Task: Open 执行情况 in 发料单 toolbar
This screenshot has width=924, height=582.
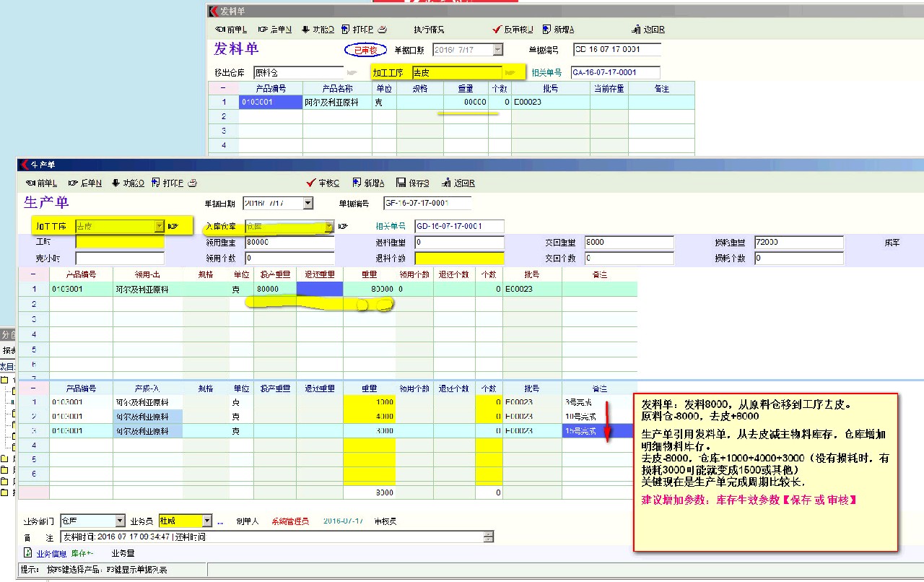Action: pyautogui.click(x=429, y=30)
